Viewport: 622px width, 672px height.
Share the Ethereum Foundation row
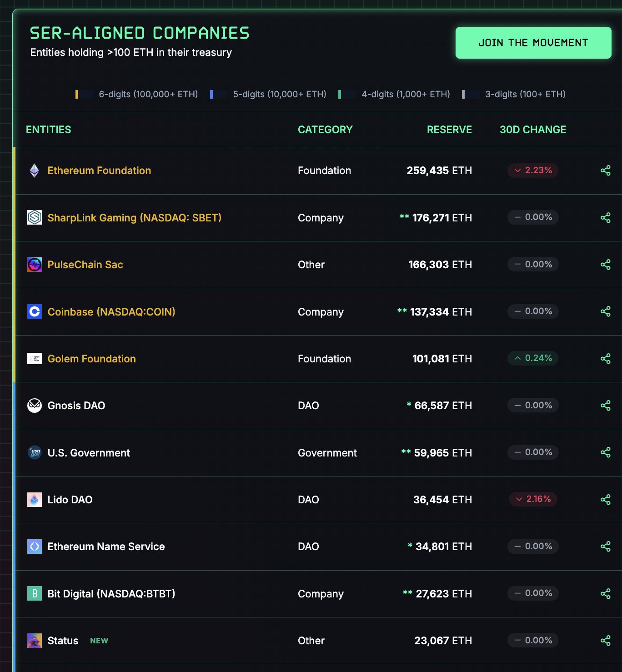coord(606,171)
